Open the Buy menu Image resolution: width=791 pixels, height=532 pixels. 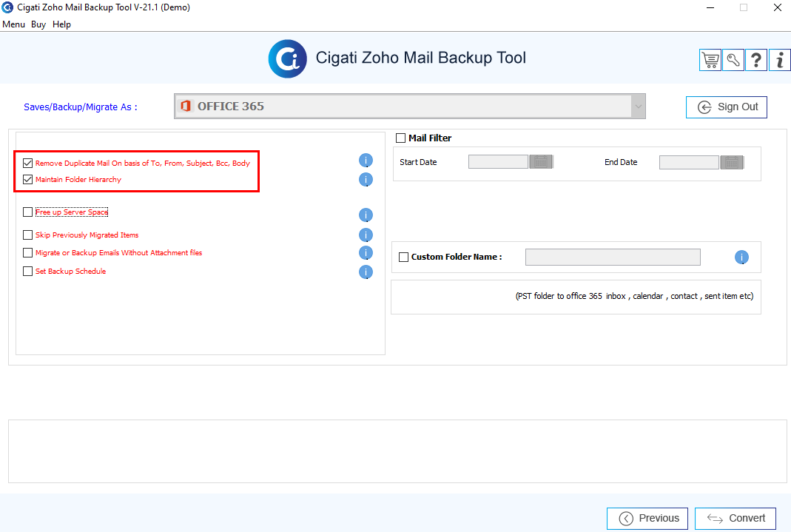click(38, 24)
